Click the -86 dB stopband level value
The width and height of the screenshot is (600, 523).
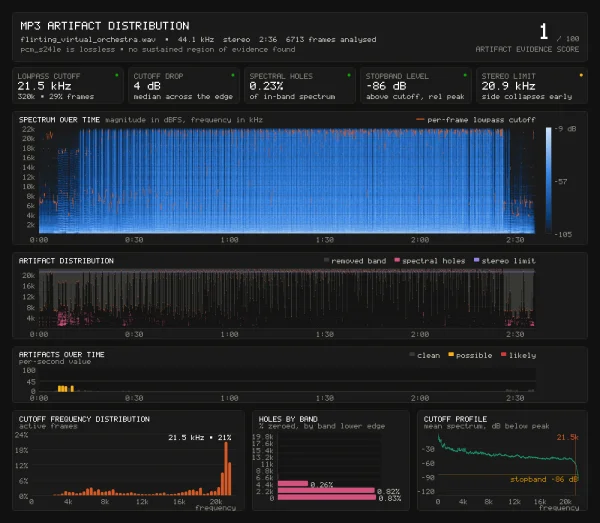tap(386, 86)
